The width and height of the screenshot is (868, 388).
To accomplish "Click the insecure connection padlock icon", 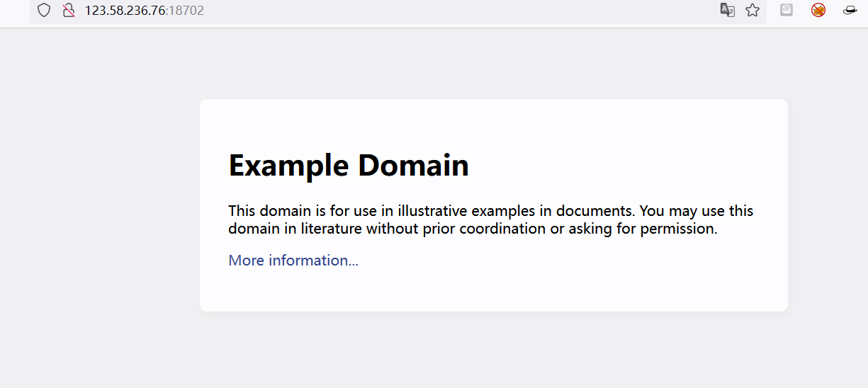I will (x=69, y=11).
